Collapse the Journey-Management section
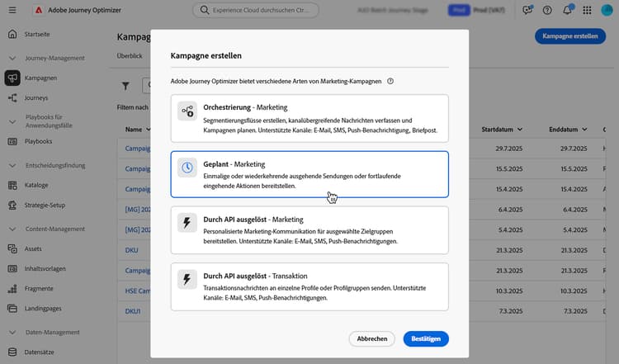 click(x=12, y=58)
